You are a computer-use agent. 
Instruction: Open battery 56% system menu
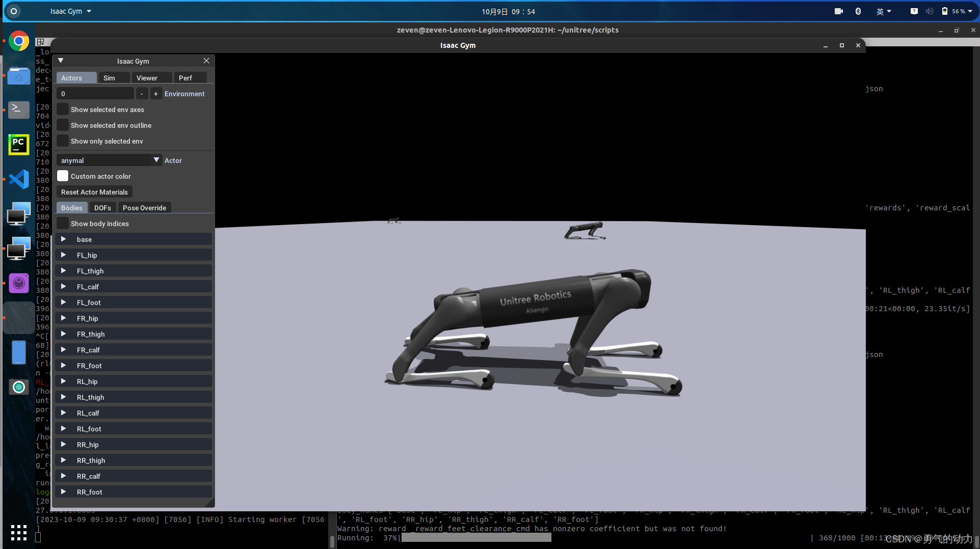point(958,11)
